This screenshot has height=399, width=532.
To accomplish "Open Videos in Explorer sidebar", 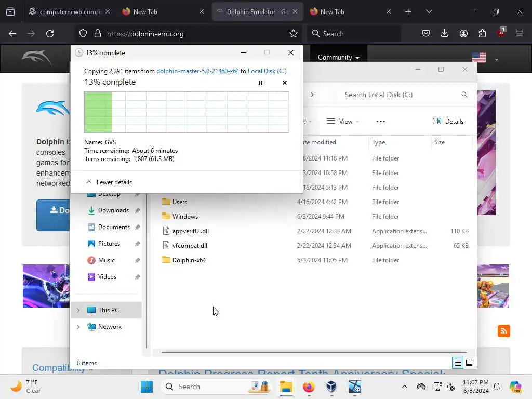I will (x=107, y=277).
